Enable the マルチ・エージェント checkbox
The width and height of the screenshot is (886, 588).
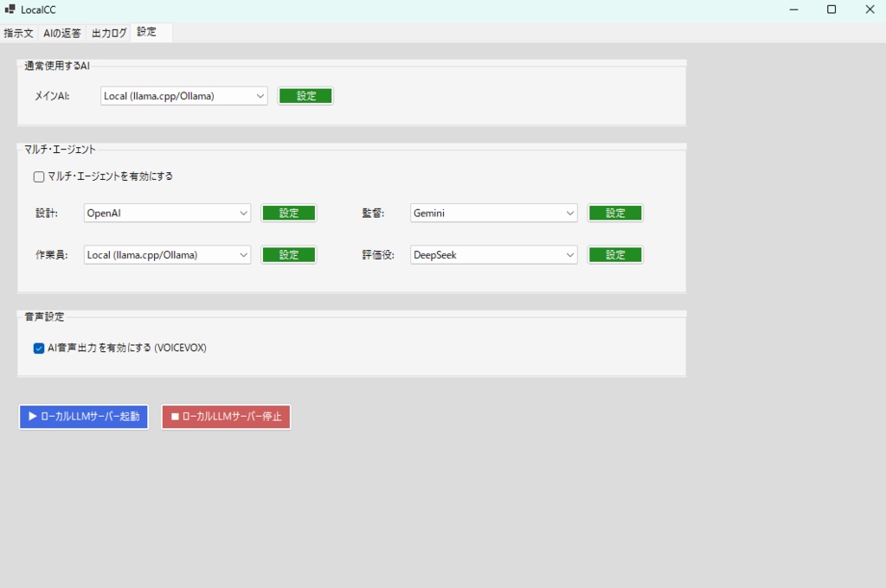[38, 176]
